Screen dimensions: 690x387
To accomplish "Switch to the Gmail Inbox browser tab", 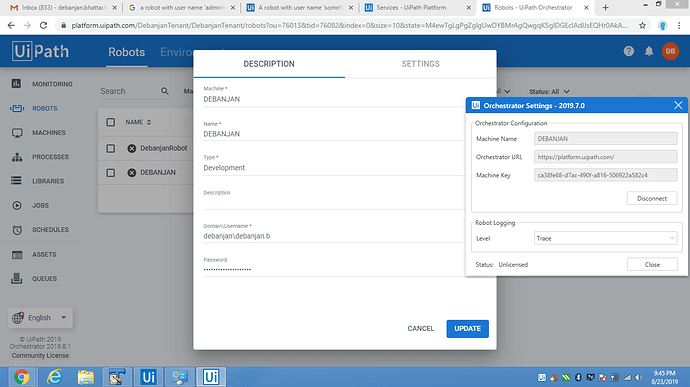I will (63, 7).
